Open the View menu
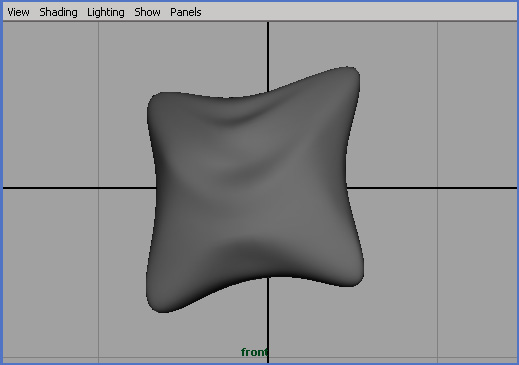 (x=18, y=12)
